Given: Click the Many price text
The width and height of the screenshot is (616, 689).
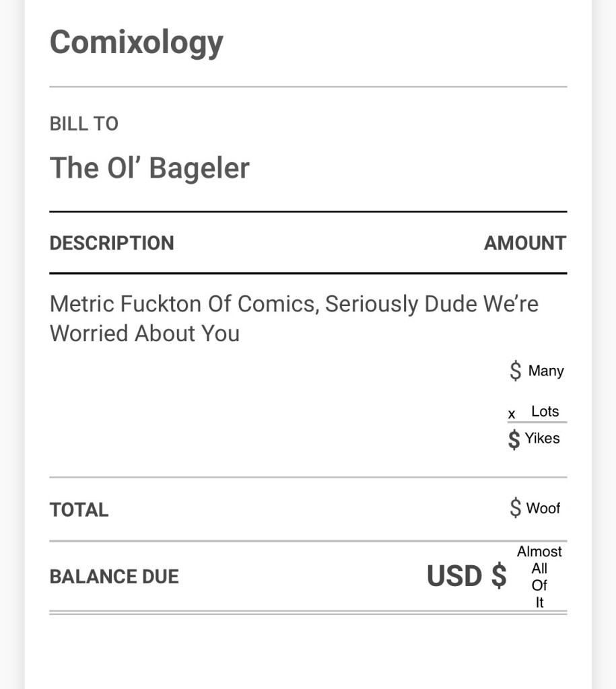Looking at the screenshot, I should pyautogui.click(x=546, y=371).
